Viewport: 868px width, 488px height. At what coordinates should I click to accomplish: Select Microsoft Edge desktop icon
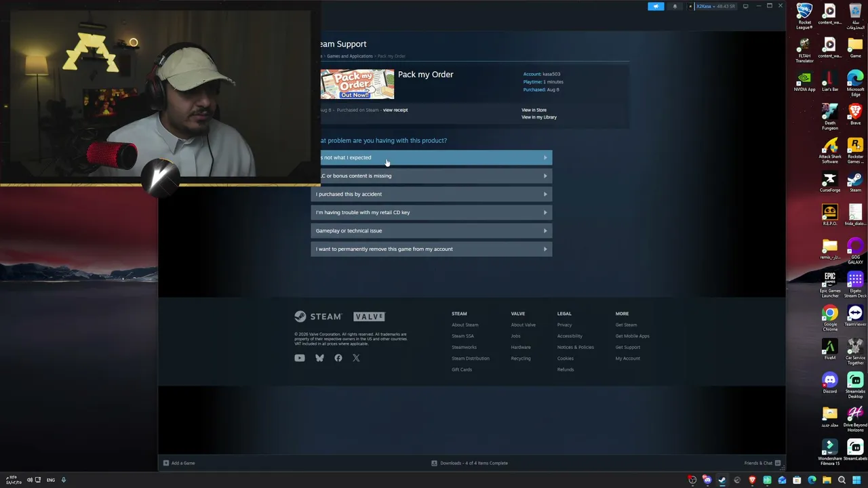[855, 82]
